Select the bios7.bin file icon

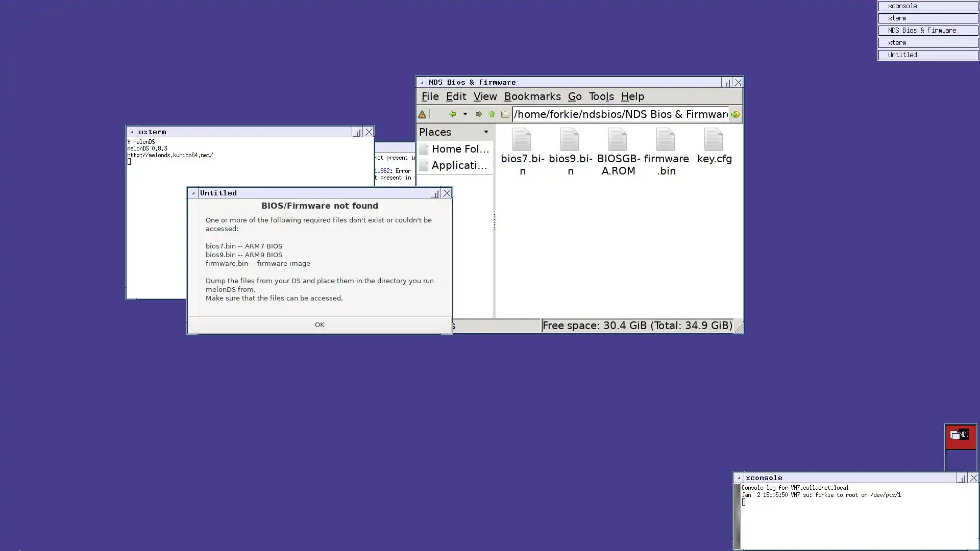point(522,140)
